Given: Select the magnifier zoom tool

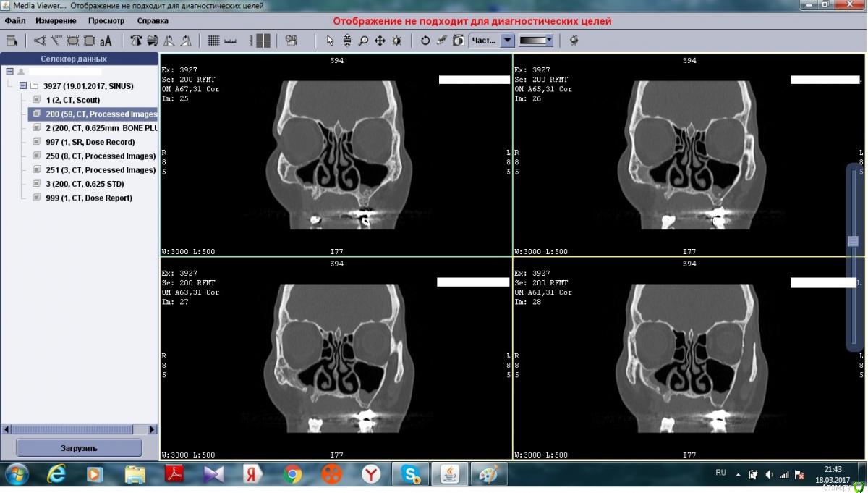Looking at the screenshot, I should [x=363, y=41].
